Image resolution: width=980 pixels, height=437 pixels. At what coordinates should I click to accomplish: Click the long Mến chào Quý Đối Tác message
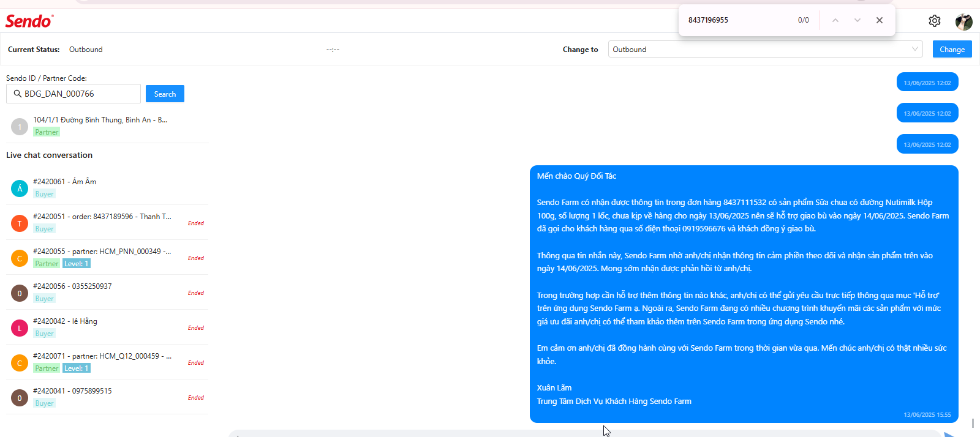pyautogui.click(x=744, y=294)
